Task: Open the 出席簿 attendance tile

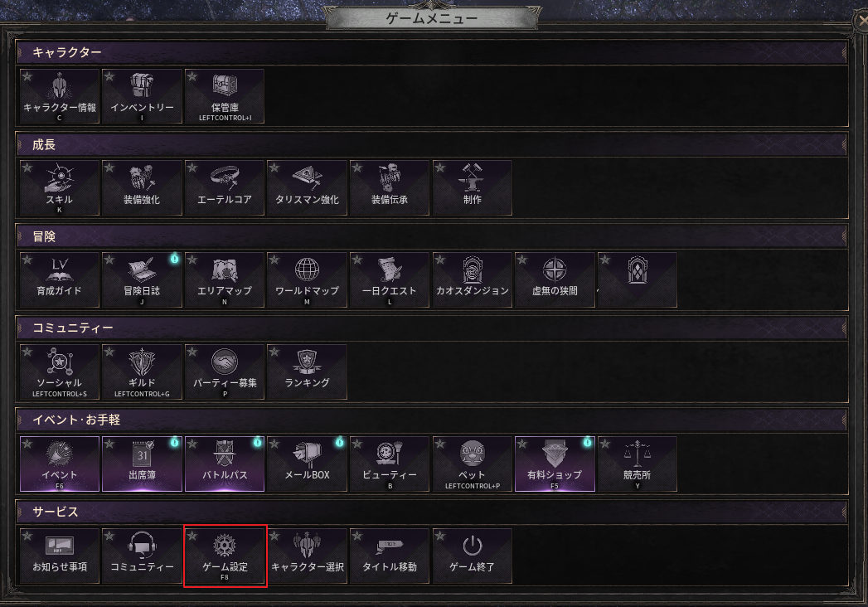Action: [x=143, y=464]
